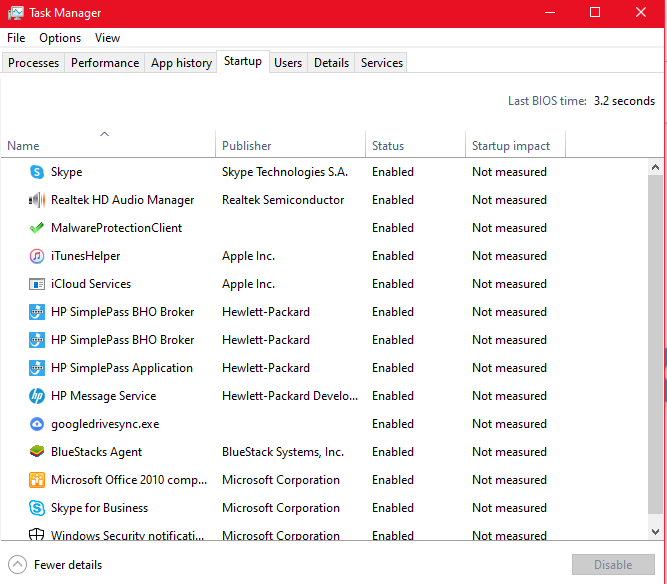Select Realtek HD Audio Manager row text
667x584 pixels.
[x=123, y=200]
